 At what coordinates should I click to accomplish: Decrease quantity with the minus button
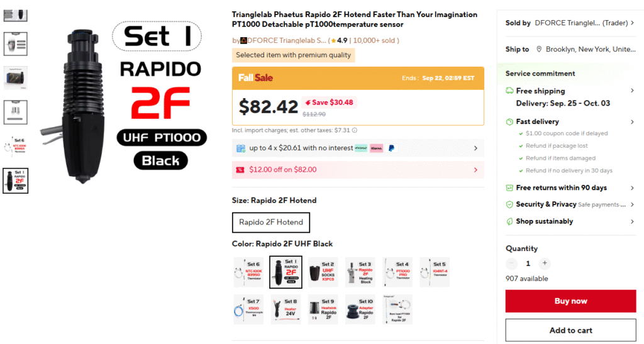point(512,264)
